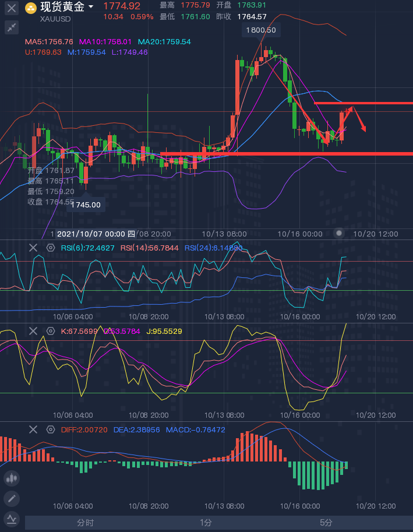Open RSI indicator settings hexagon icon

coord(51,248)
